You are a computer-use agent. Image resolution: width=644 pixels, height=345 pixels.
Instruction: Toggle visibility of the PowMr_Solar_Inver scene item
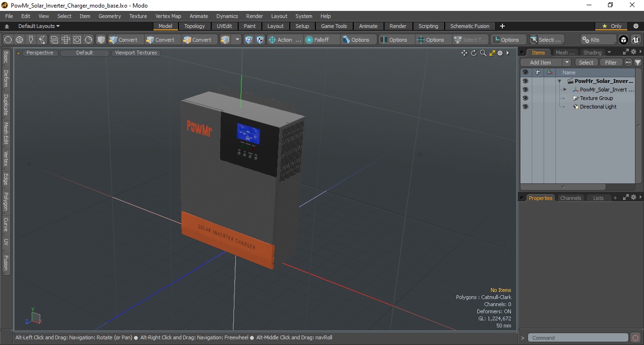point(525,81)
